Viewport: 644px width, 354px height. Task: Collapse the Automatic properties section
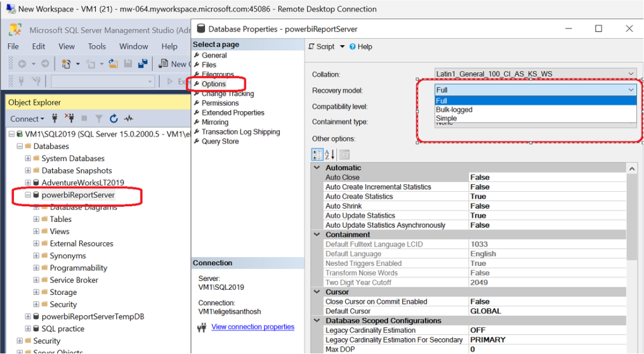(317, 167)
